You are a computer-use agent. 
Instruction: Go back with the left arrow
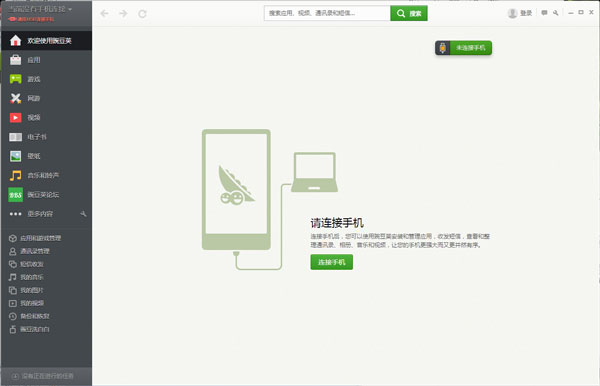point(104,14)
